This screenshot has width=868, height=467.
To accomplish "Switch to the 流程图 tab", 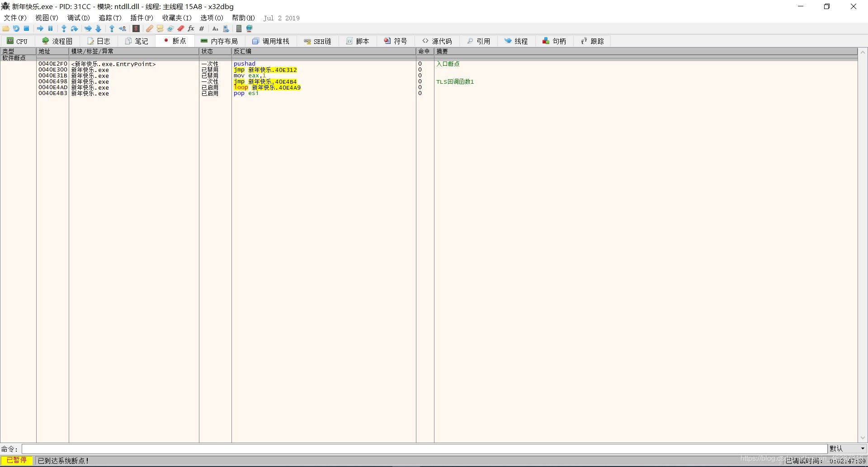I will click(57, 41).
